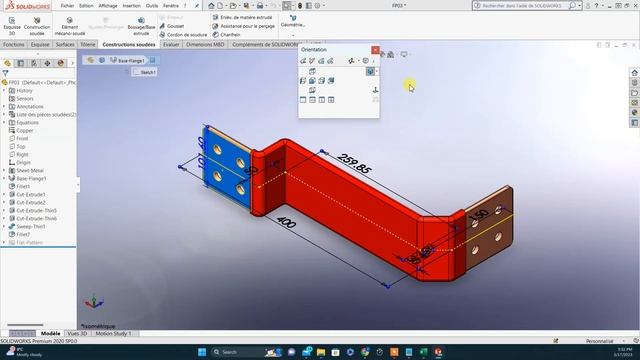Click the Open file icon
The width and height of the screenshot is (640, 360).
(233, 6)
